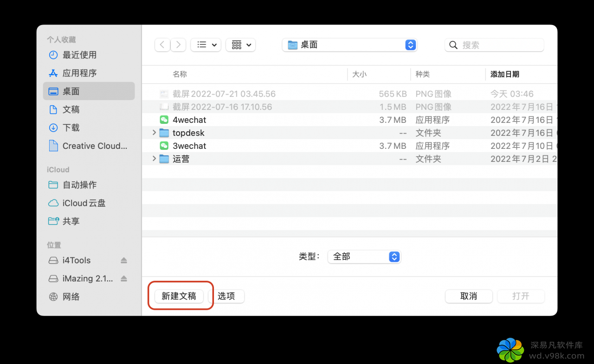Go back with the left arrow button

(162, 45)
